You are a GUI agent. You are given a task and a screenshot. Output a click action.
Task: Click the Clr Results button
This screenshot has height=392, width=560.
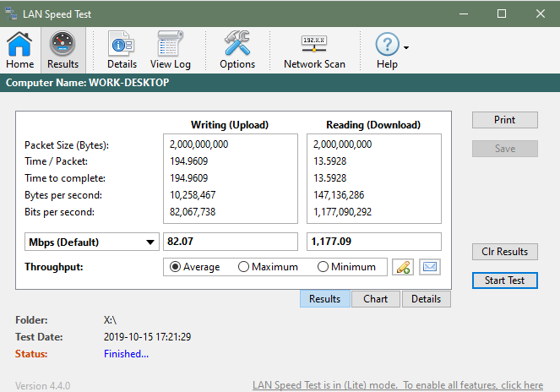pos(504,252)
